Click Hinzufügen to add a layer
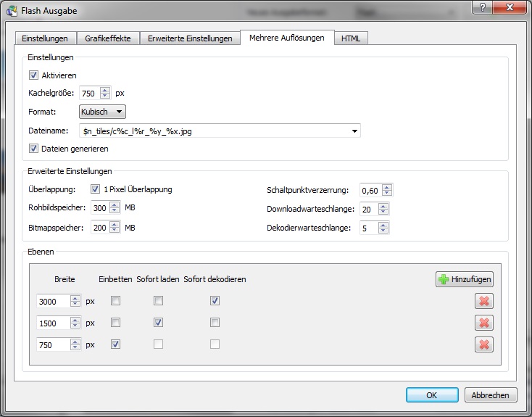This screenshot has width=532, height=417. coord(464,279)
